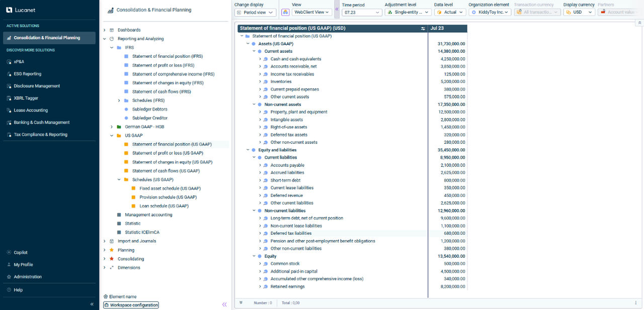The image size is (644, 310).
Task: Open the Copilot assistant
Action: pyautogui.click(x=21, y=253)
